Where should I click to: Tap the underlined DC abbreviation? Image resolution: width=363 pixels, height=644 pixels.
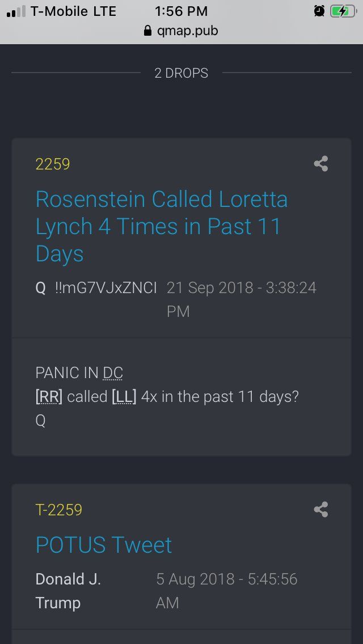pyautogui.click(x=113, y=373)
